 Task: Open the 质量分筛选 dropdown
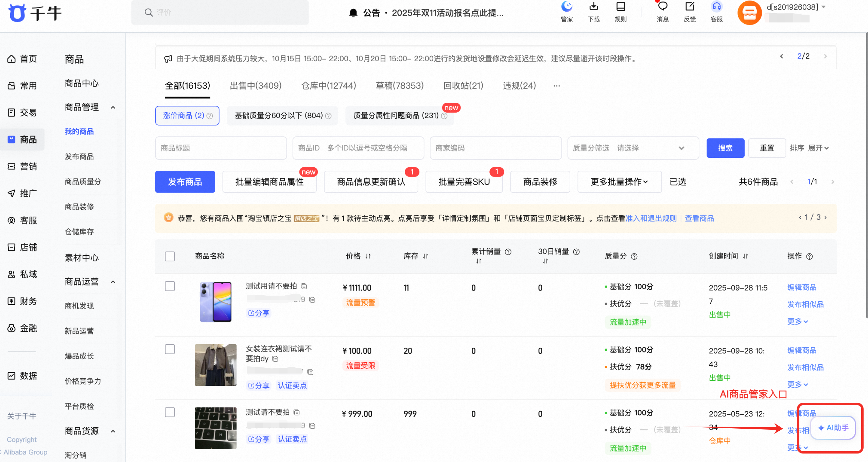[x=633, y=148]
